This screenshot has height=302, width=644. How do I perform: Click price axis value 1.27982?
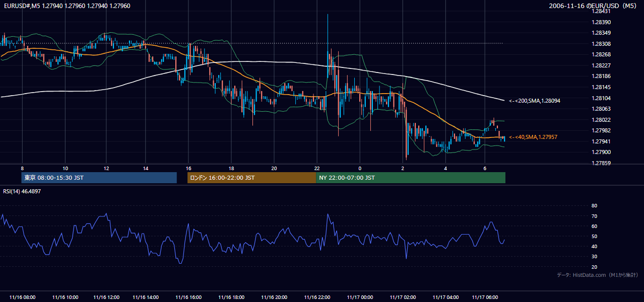coord(602,130)
